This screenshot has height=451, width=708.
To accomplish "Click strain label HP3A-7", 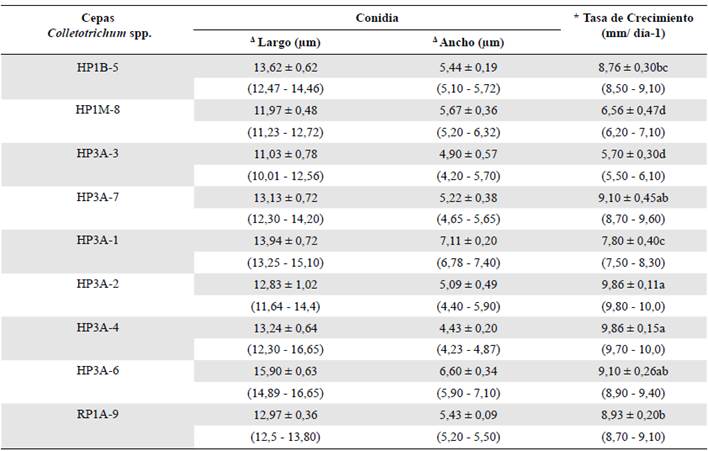I will pyautogui.click(x=96, y=197).
